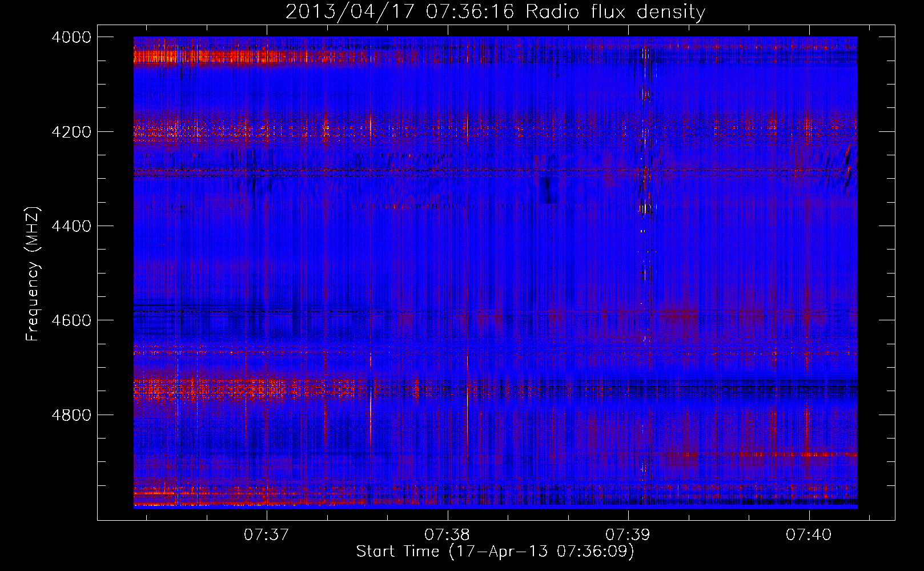Click the plot title "2013/04/17 07:36:16 Radio flux density"
Viewport: 924px width, 571px height.
click(495, 11)
